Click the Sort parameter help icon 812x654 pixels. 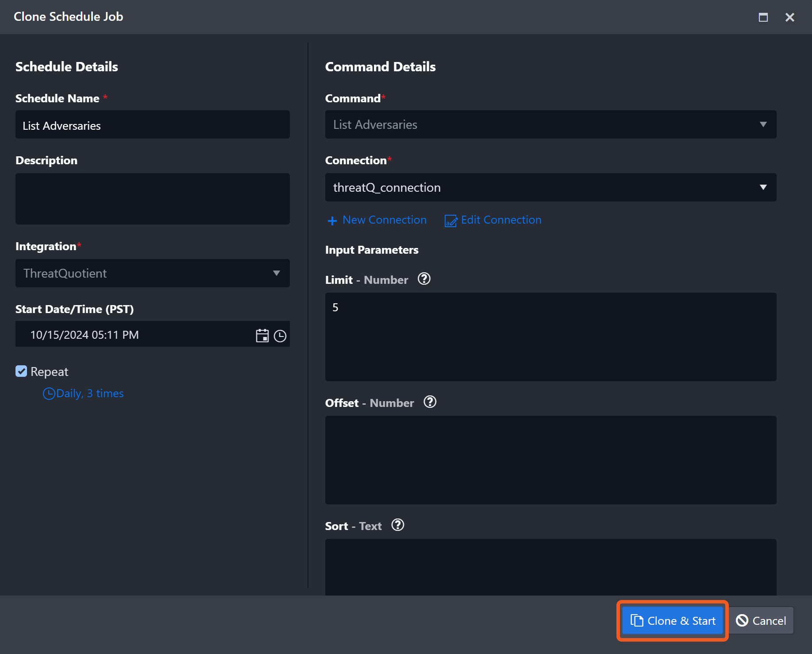(x=398, y=525)
